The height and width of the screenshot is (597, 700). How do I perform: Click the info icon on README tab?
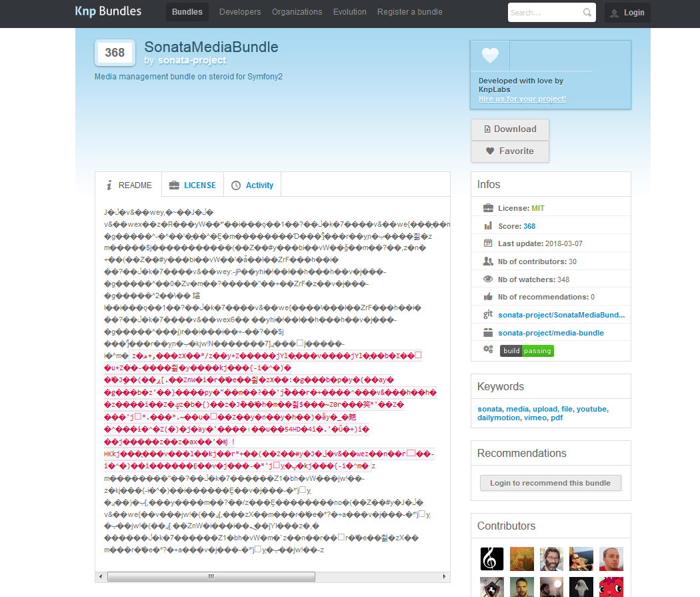pyautogui.click(x=109, y=185)
